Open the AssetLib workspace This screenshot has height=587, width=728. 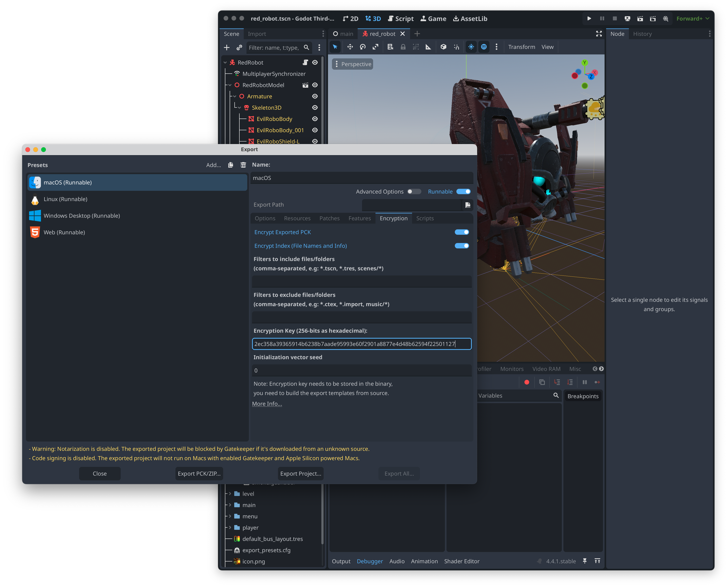(x=470, y=19)
